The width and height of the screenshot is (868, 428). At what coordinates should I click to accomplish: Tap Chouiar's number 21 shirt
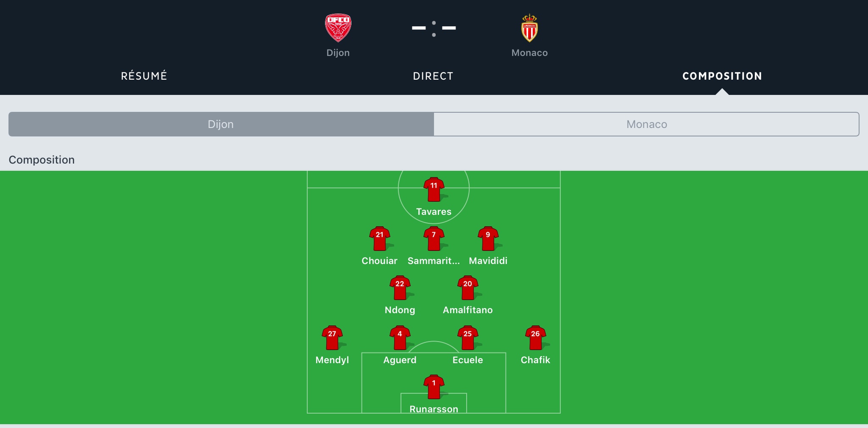coord(379,238)
